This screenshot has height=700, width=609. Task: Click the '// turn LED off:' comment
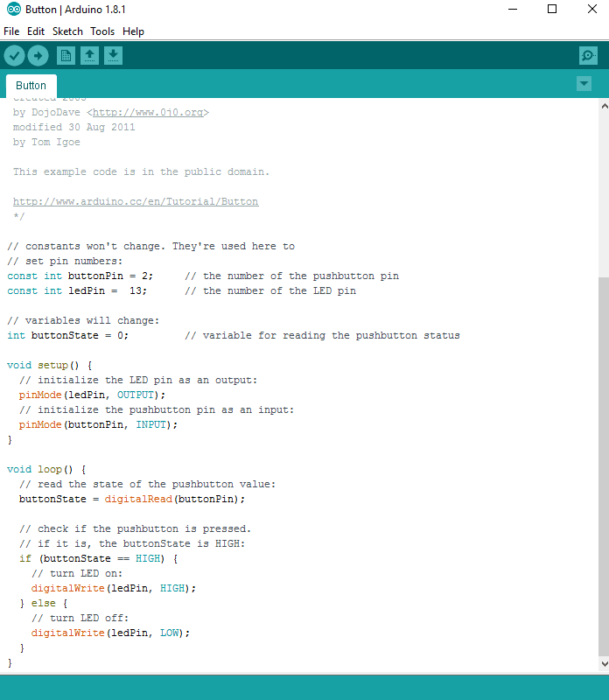(x=80, y=618)
